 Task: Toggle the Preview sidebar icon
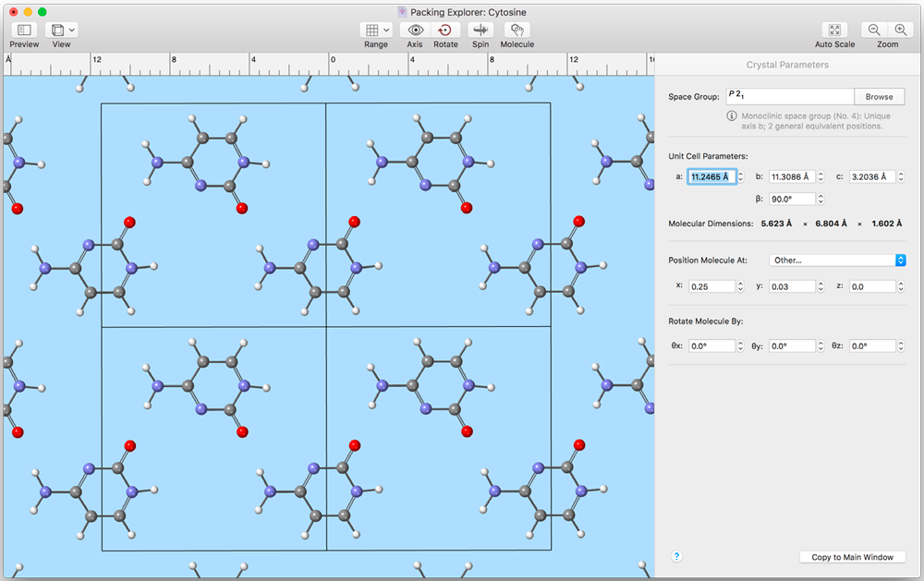coord(24,30)
